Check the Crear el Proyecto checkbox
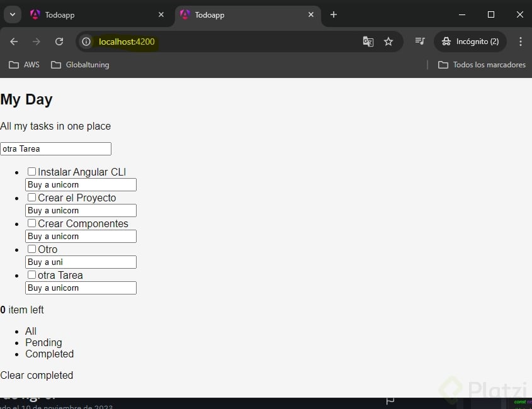Screen dimensions: 532x409 pos(31,197)
